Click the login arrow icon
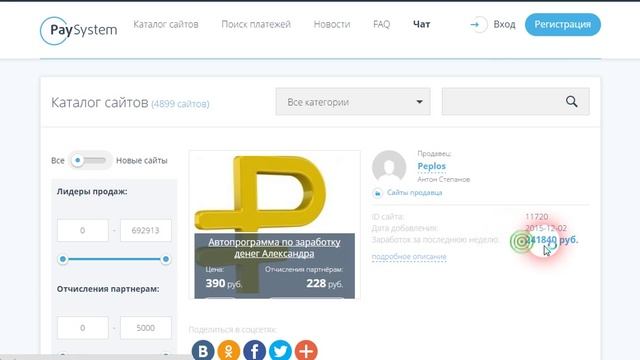The image size is (640, 360). tap(477, 25)
